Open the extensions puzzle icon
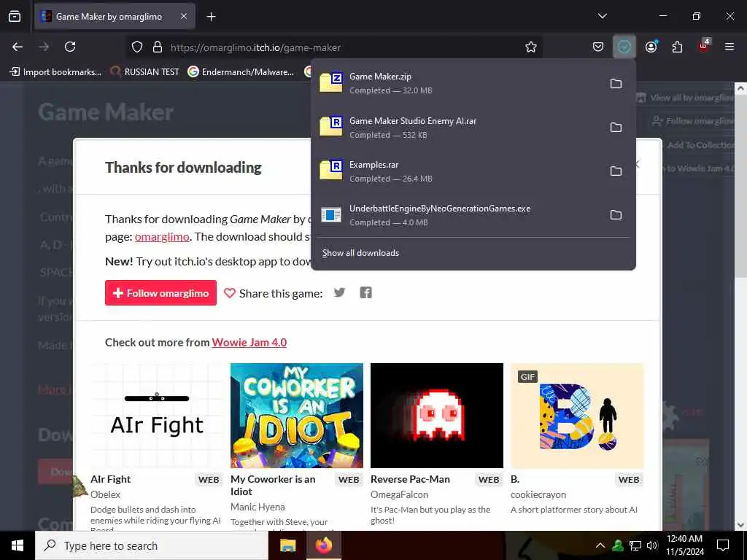 (677, 47)
